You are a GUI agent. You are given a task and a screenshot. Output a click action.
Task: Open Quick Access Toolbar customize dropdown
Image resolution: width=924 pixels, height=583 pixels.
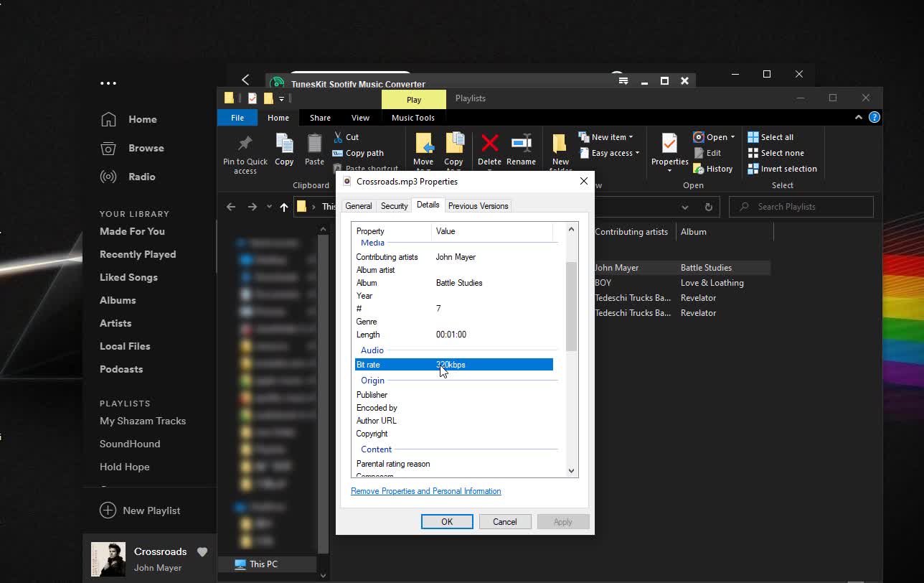[x=282, y=98]
